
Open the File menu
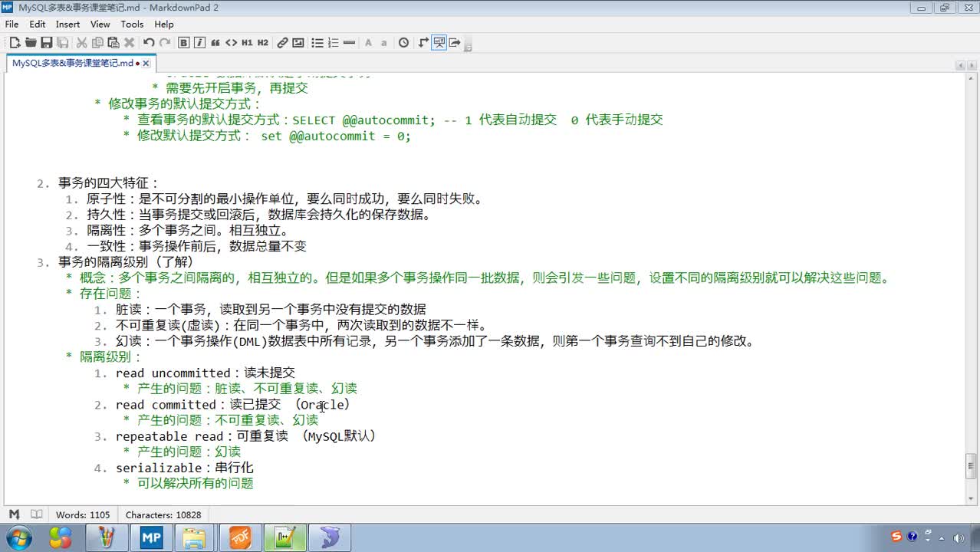point(12,25)
